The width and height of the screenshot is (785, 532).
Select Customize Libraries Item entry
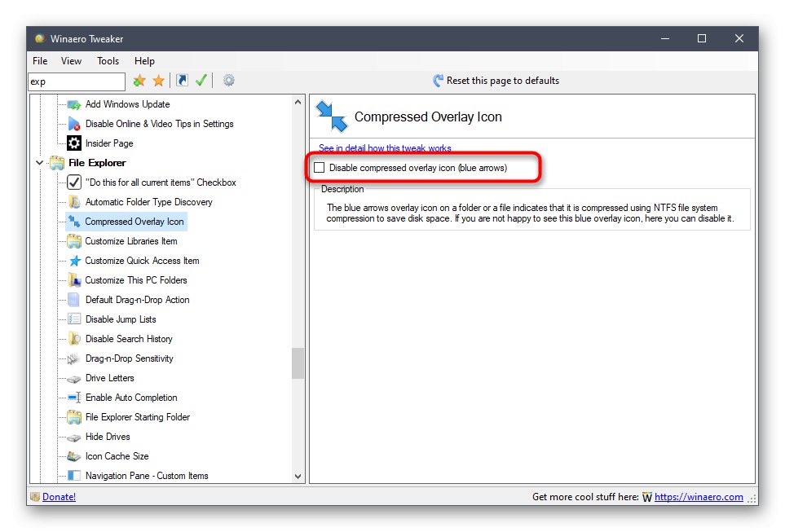point(131,241)
